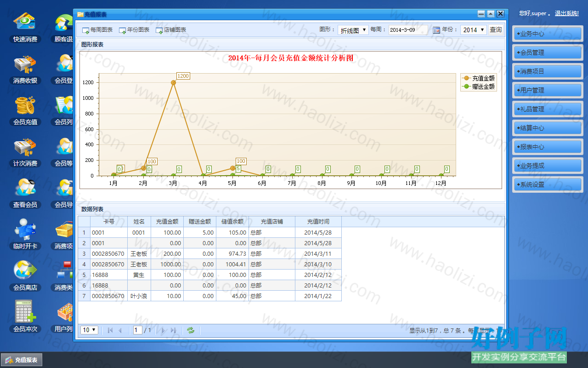Image resolution: width=588 pixels, height=368 pixels.
Task: Open the 会员列 desktop icon
Action: pyautogui.click(x=63, y=111)
